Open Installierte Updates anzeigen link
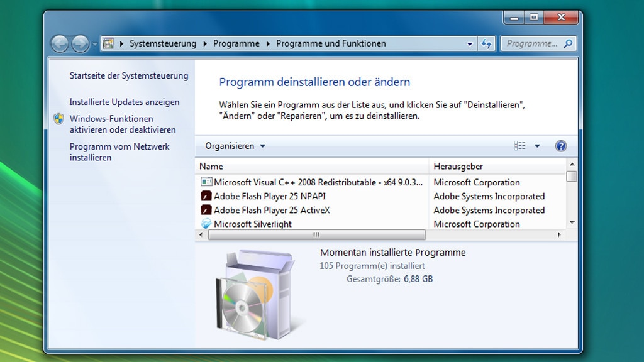 pyautogui.click(x=125, y=102)
